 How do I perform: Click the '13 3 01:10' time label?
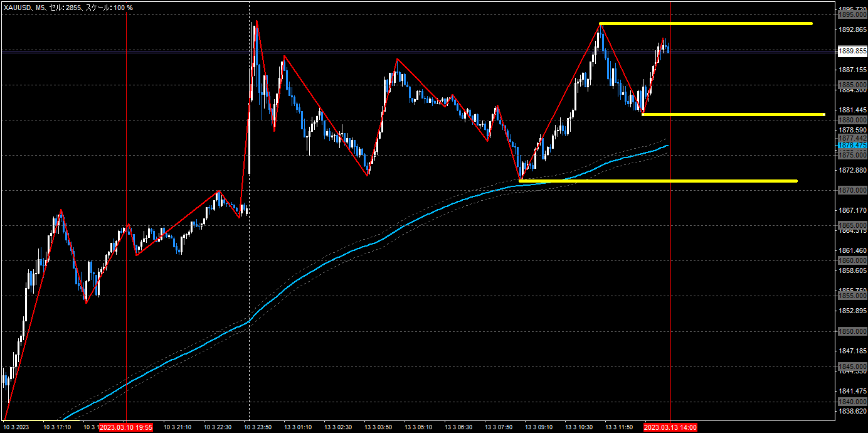pos(298,427)
